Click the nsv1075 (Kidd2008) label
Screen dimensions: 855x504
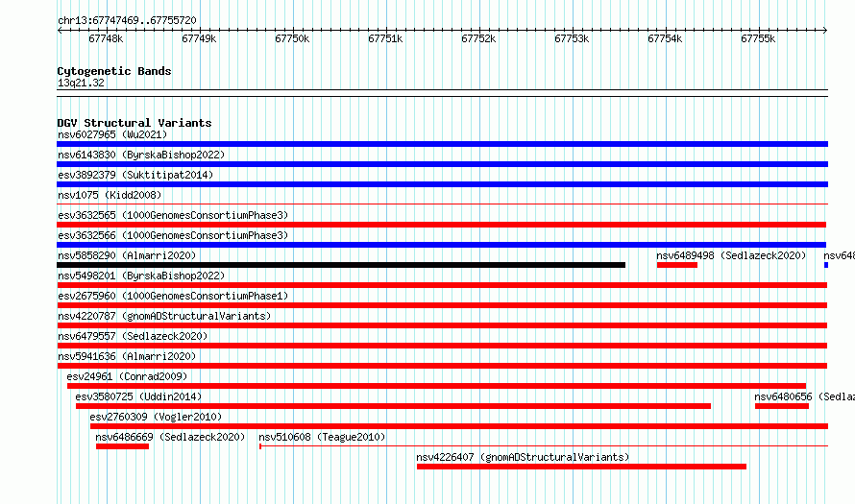click(110, 195)
